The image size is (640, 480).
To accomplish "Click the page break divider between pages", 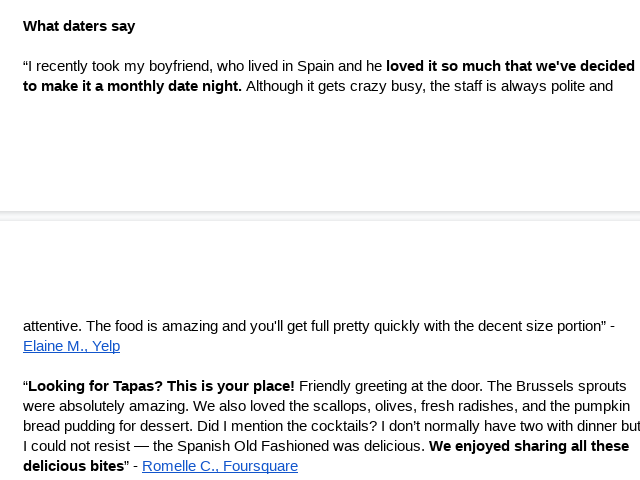I will (x=320, y=216).
